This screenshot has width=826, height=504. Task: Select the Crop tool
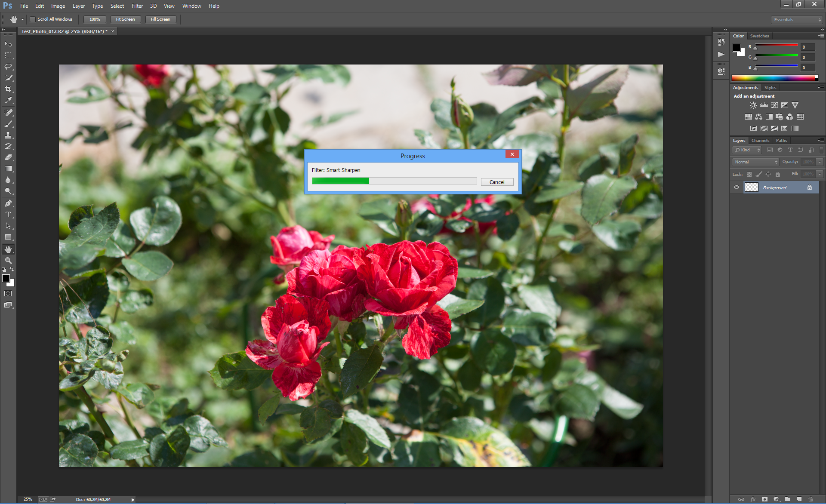(x=8, y=89)
